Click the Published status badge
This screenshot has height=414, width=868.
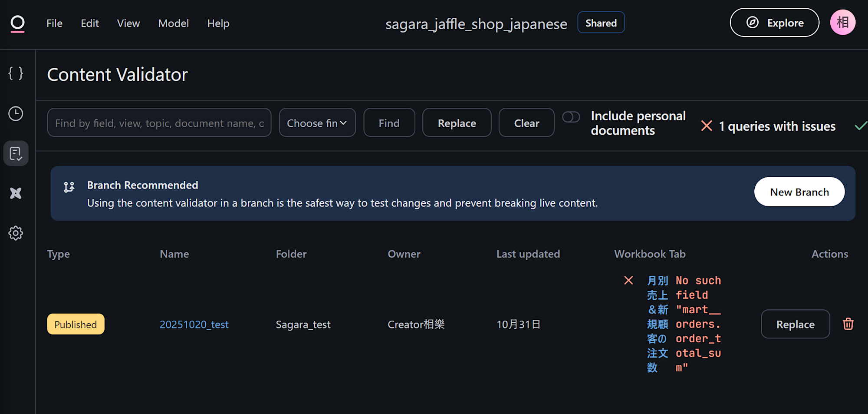click(76, 324)
